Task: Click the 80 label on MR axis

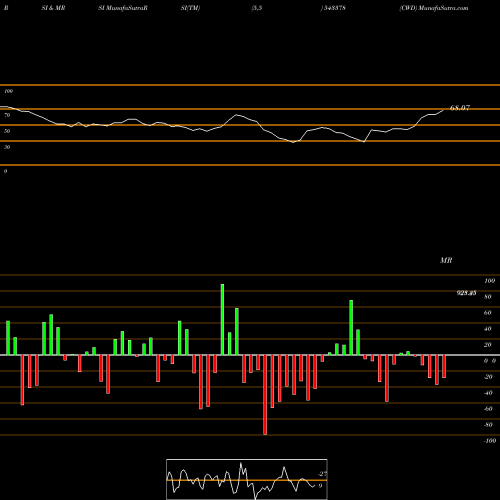Action: [488, 297]
